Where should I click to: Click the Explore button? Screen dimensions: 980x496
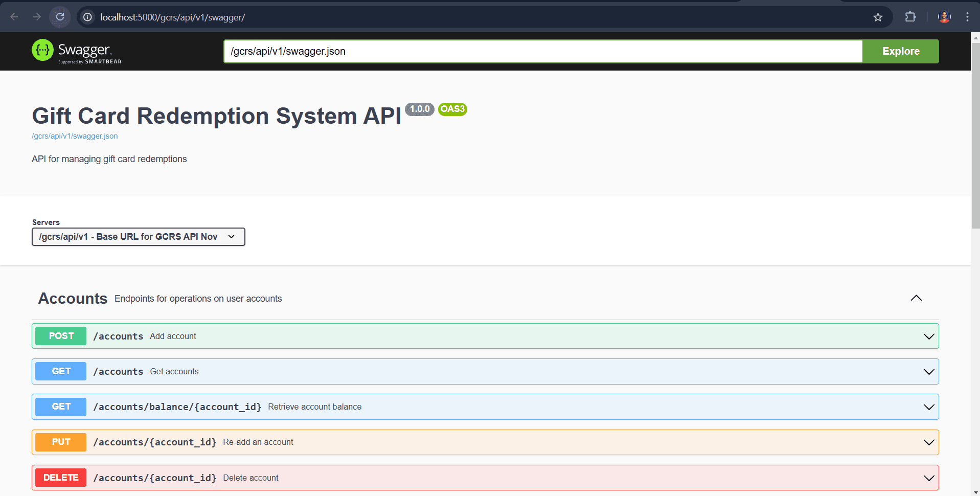[x=900, y=51]
